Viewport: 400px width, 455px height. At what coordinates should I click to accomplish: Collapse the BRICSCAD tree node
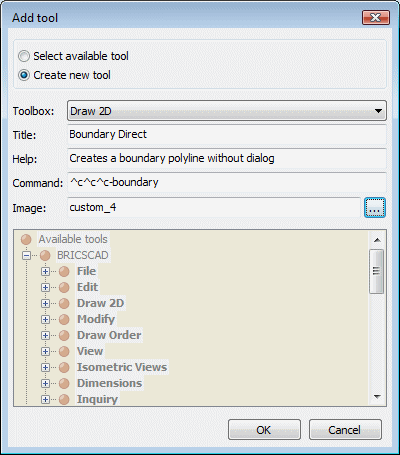tap(26, 256)
